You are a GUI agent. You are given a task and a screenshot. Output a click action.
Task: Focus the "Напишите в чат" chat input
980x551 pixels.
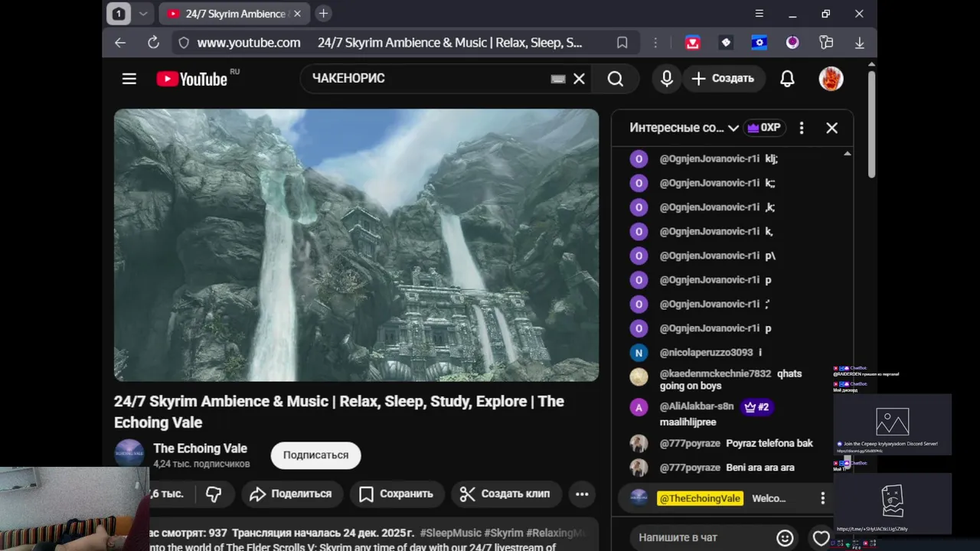pos(701,538)
